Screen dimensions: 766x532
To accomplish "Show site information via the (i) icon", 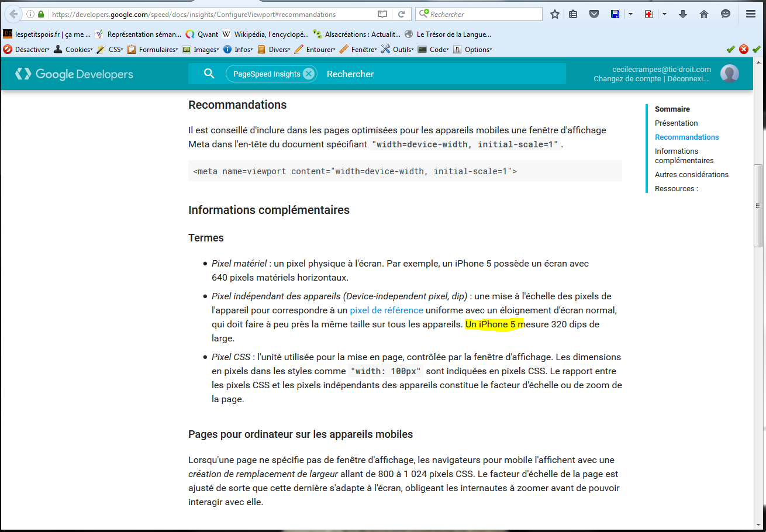I will point(31,14).
